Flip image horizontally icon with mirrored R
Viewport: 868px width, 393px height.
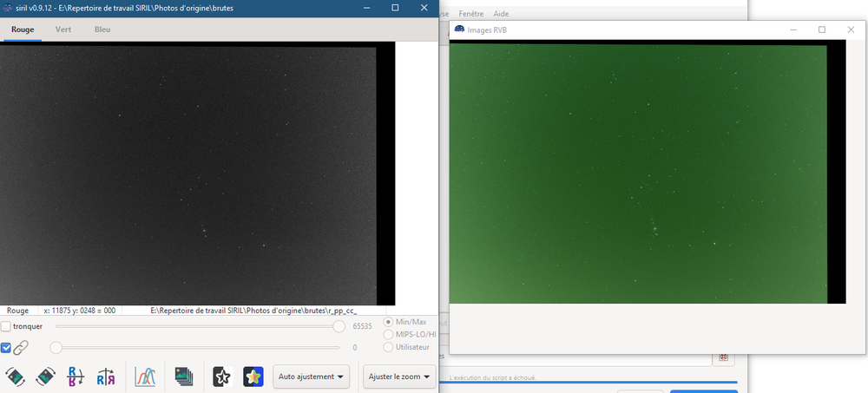pyautogui.click(x=106, y=377)
